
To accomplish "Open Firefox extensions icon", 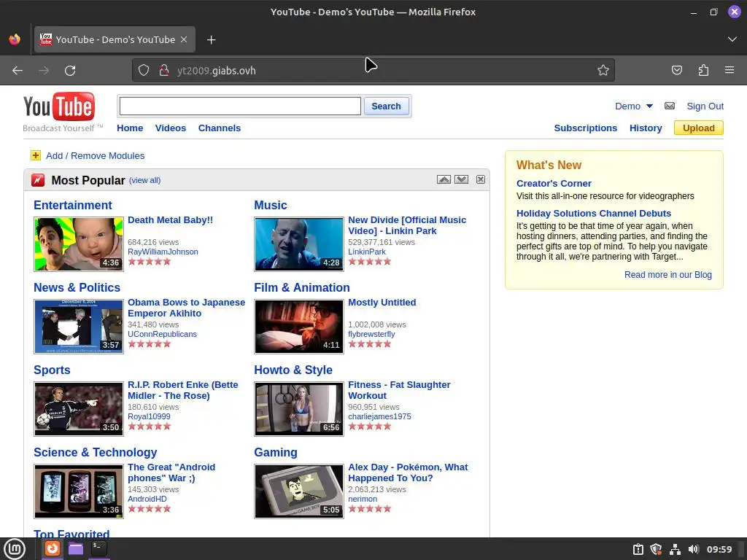I will click(703, 71).
